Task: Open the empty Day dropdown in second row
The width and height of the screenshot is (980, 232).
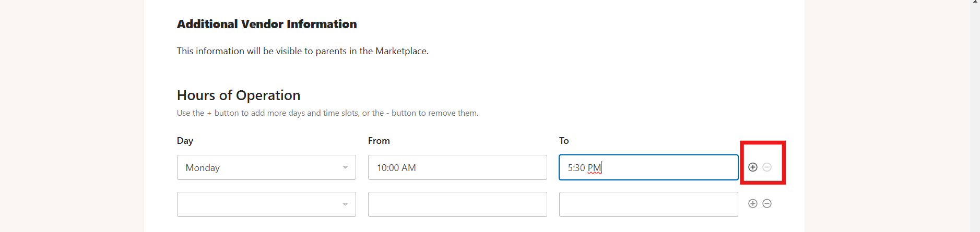Action: tap(266, 204)
